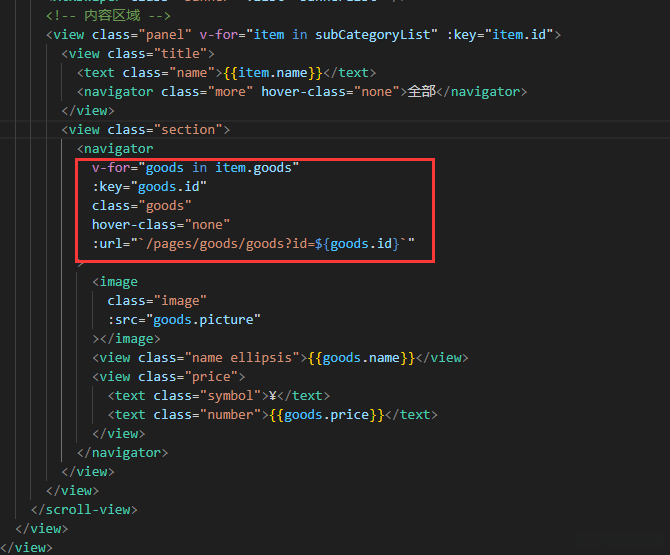Click the </navigator> closing tag line

point(123,453)
